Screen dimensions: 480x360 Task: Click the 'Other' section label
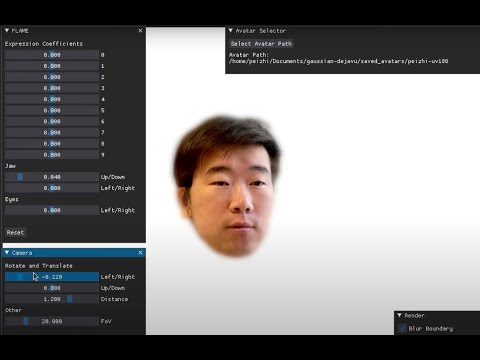(x=13, y=310)
